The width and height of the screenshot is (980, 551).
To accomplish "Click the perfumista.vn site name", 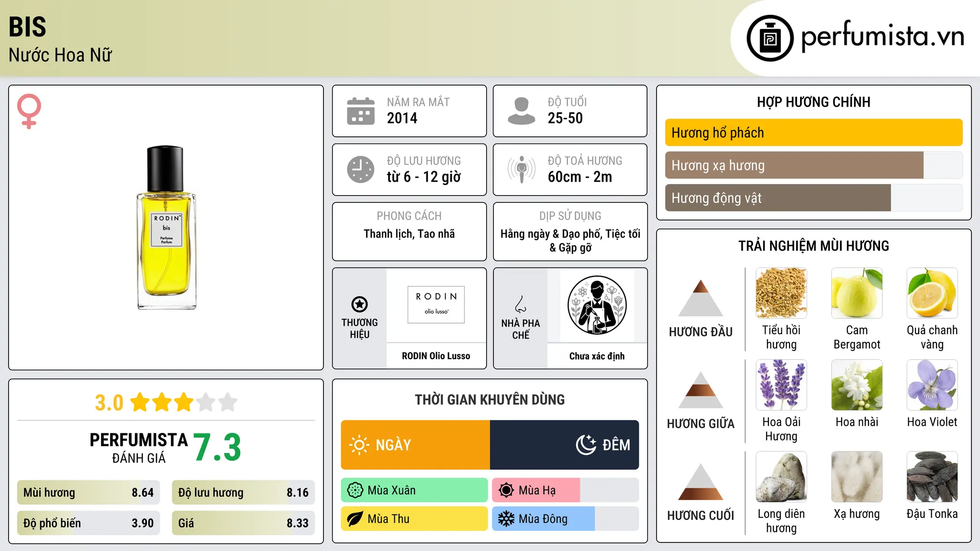I will [x=883, y=36].
